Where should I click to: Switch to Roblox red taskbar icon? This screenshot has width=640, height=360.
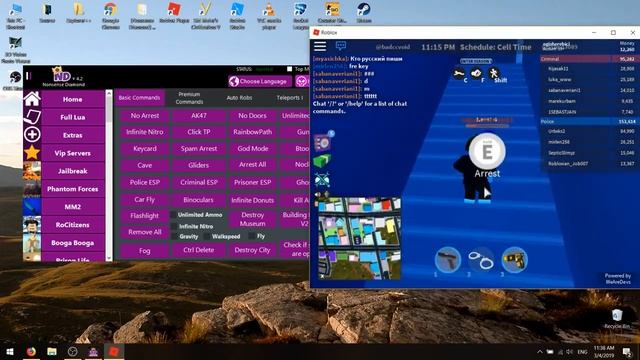(114, 351)
